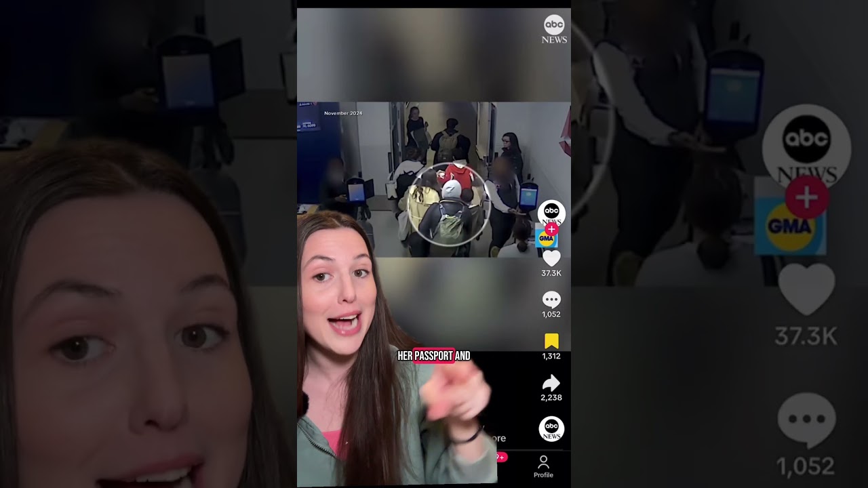Open the GMA logo badge

point(547,239)
